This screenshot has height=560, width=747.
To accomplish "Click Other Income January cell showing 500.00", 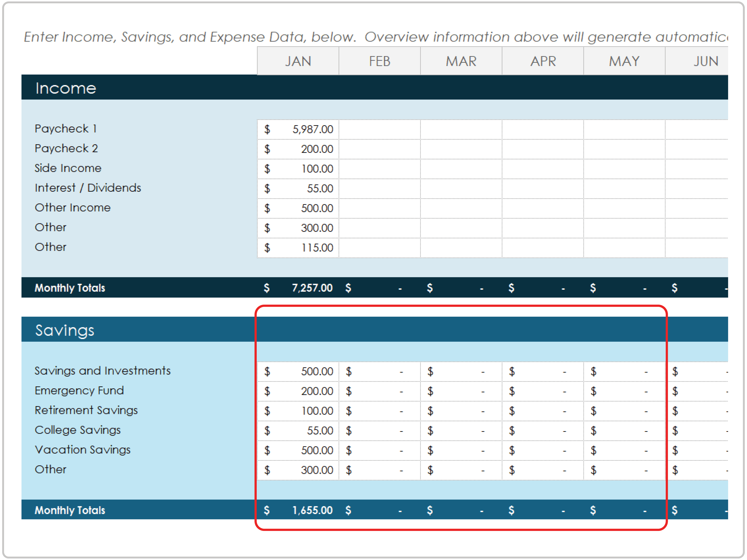I will (x=298, y=208).
